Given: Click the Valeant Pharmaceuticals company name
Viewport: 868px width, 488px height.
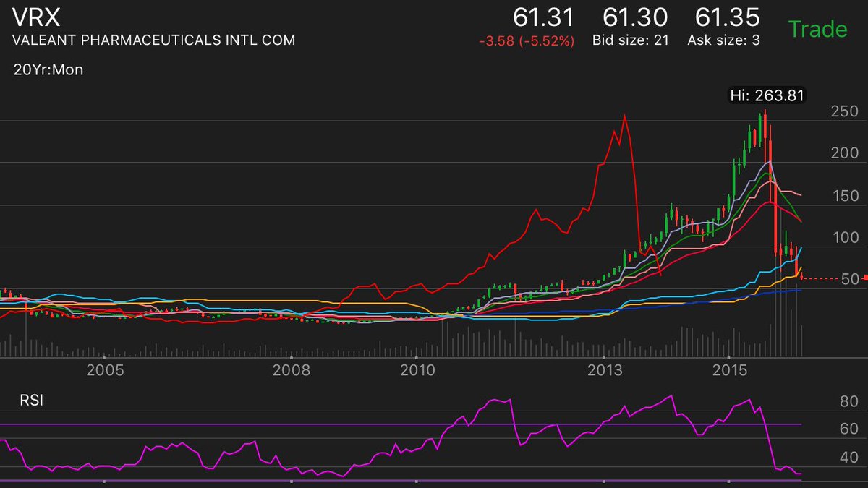Looking at the screenshot, I should pyautogui.click(x=153, y=40).
